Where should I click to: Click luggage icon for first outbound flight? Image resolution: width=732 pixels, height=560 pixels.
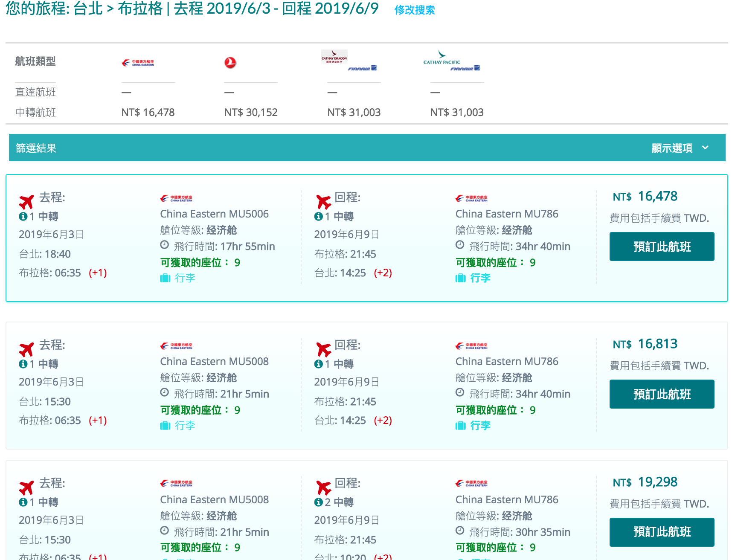click(165, 279)
